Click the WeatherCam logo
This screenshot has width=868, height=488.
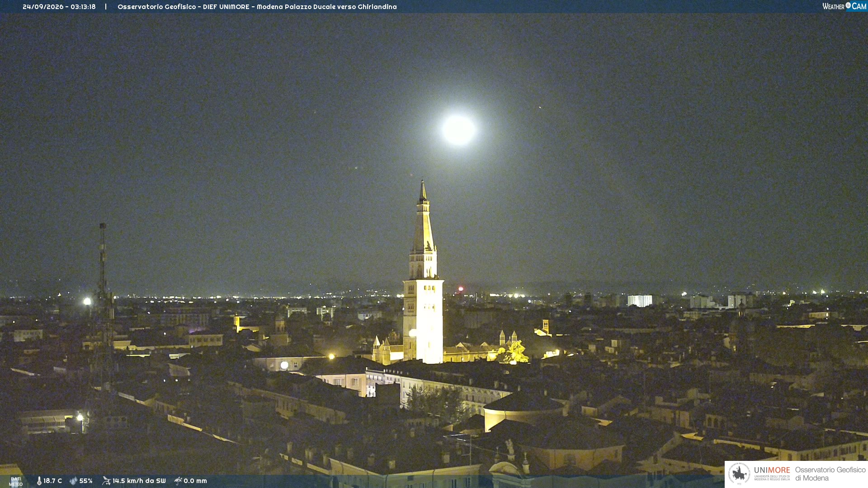coord(844,6)
